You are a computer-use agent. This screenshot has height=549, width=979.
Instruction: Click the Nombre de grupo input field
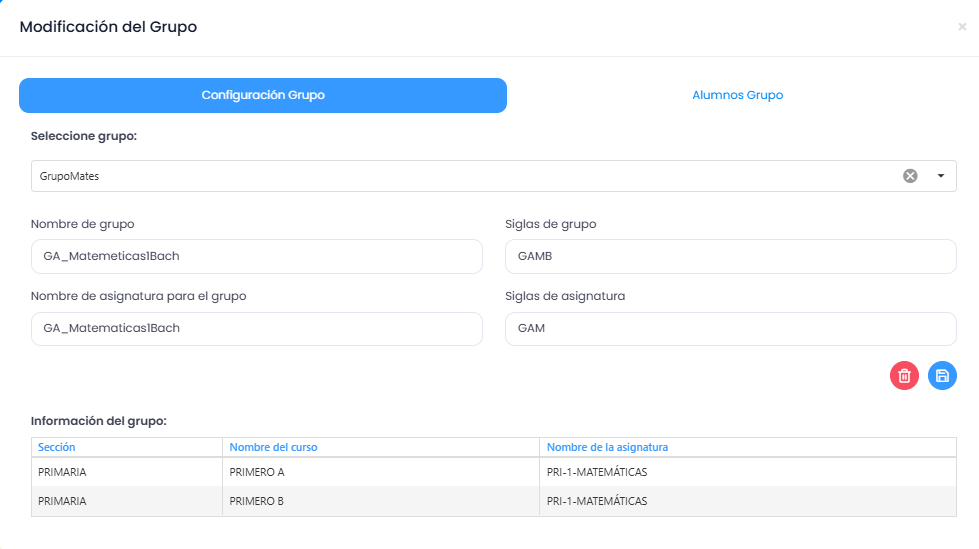[257, 257]
